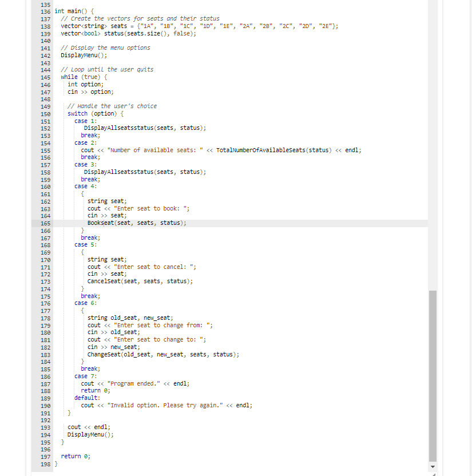Image resolution: width=472 pixels, height=476 pixels.
Task: Click line number 136 next to int main
Action: 45,11
